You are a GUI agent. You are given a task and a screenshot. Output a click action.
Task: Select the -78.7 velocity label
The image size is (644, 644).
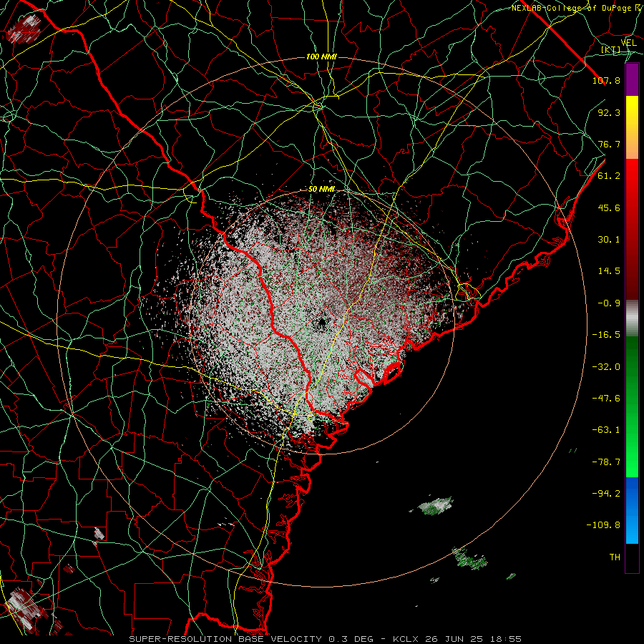[x=606, y=462]
